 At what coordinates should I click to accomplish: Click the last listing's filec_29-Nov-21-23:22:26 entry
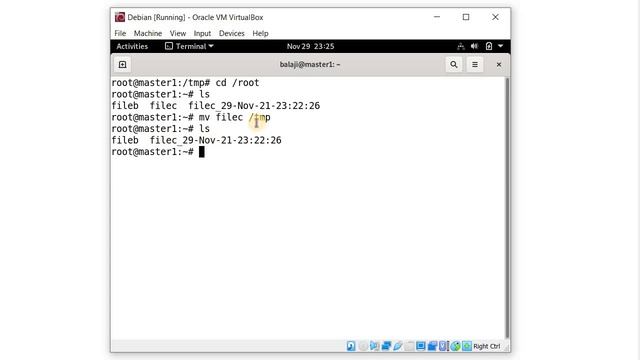pyautogui.click(x=216, y=140)
